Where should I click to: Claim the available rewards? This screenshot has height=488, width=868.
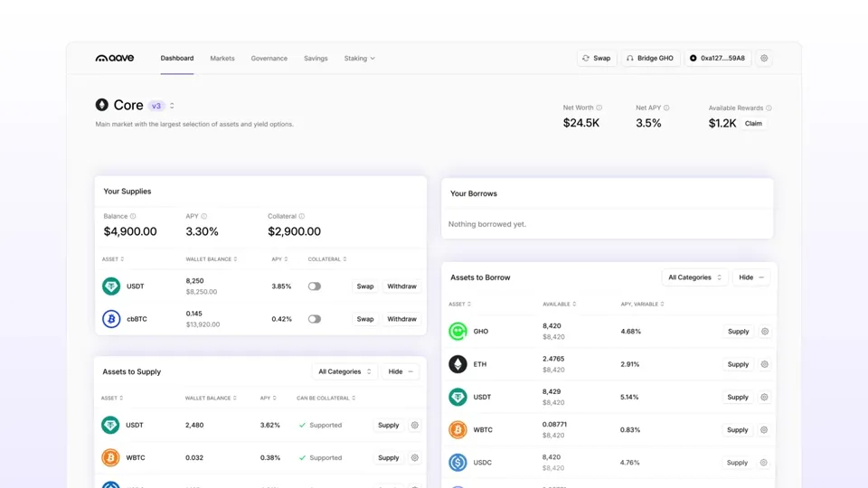[753, 124]
